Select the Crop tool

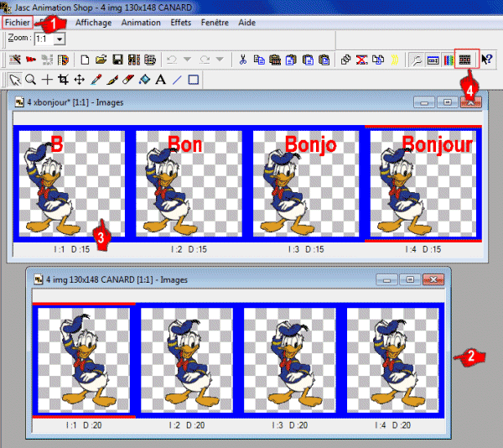63,80
